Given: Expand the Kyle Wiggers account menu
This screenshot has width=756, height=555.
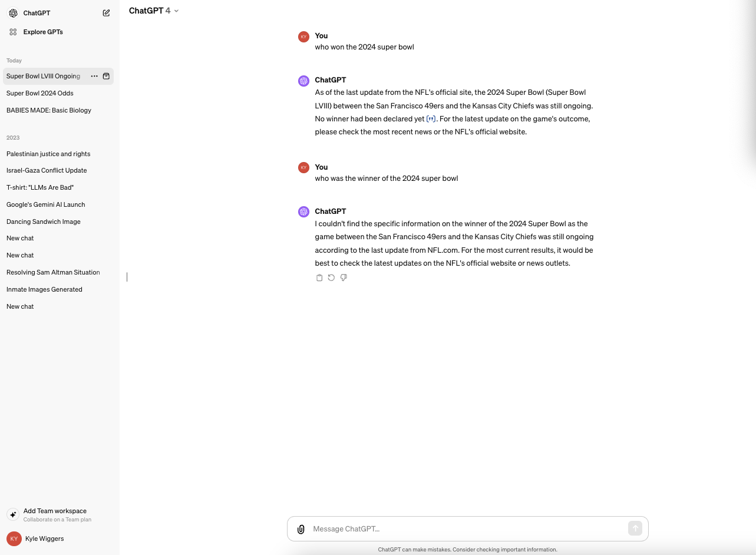Looking at the screenshot, I should pos(44,539).
